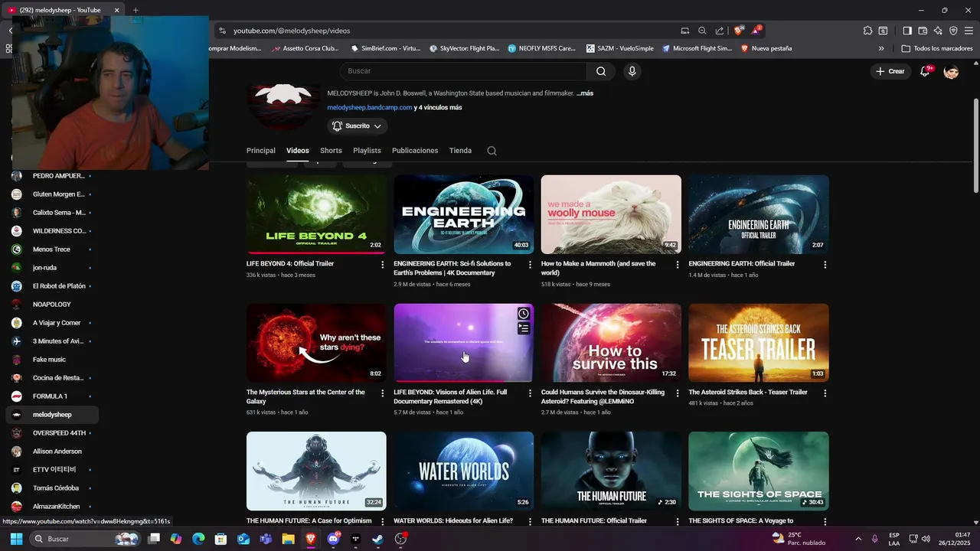This screenshot has width=980, height=551.
Task: Open options for ENGINEERING EARTH: Official Trailer
Action: pyautogui.click(x=825, y=265)
